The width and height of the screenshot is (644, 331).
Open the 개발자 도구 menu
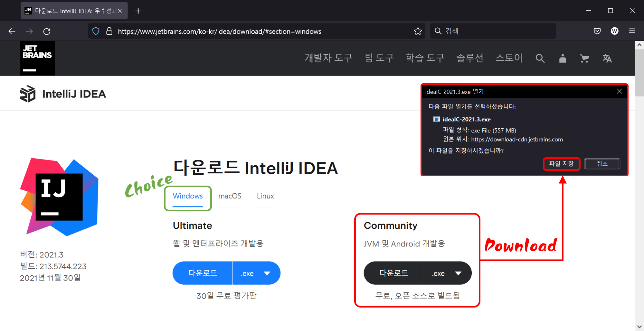[x=328, y=58]
